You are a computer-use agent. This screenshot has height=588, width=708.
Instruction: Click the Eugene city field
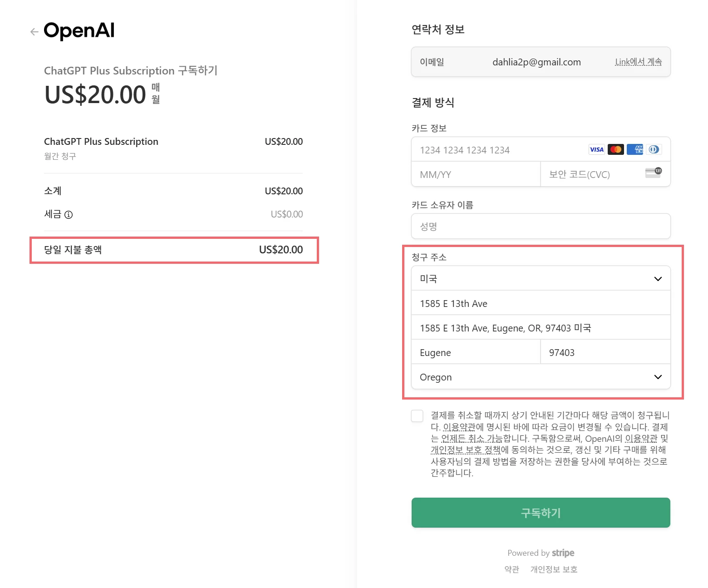475,353
